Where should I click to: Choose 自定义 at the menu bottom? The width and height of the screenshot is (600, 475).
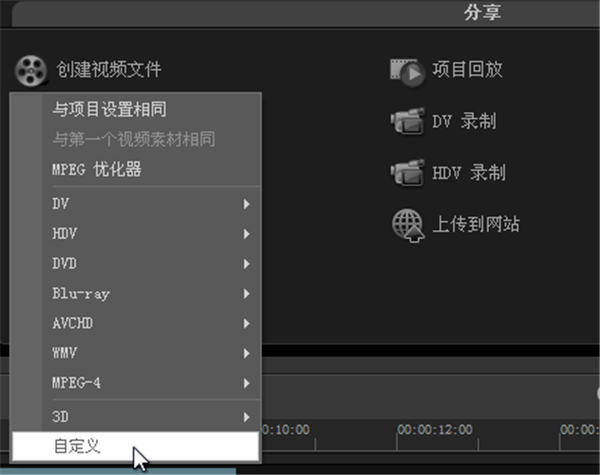tap(135, 446)
